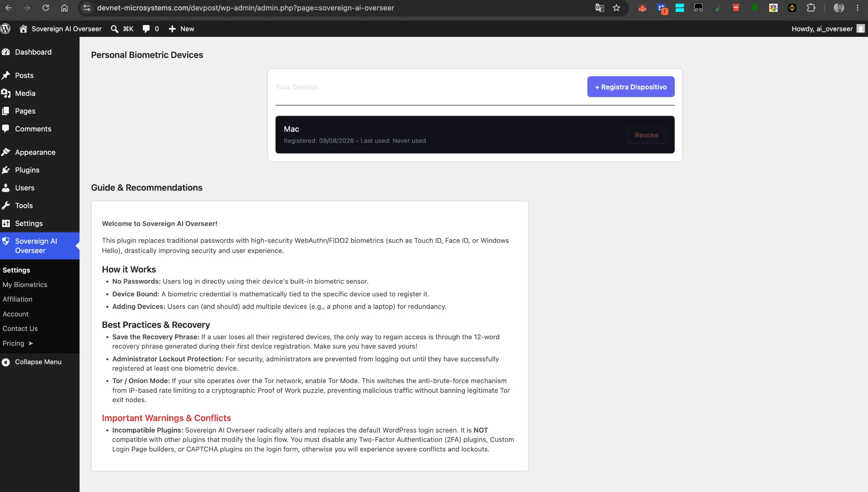Open the Users menu

coord(39,188)
